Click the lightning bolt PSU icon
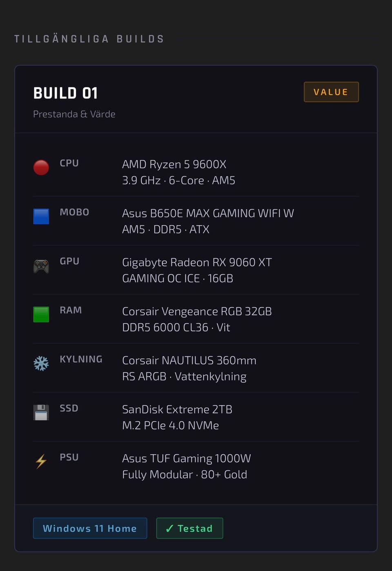The image size is (392, 571). click(41, 461)
